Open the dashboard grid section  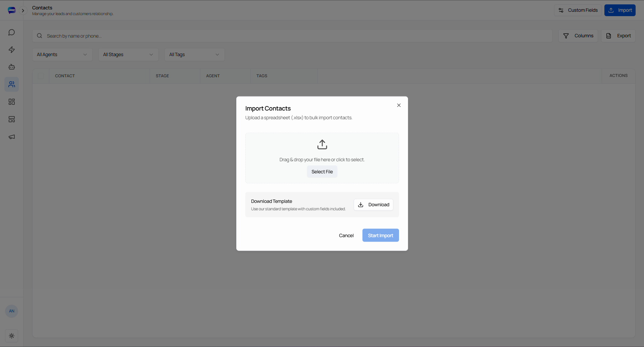11,102
